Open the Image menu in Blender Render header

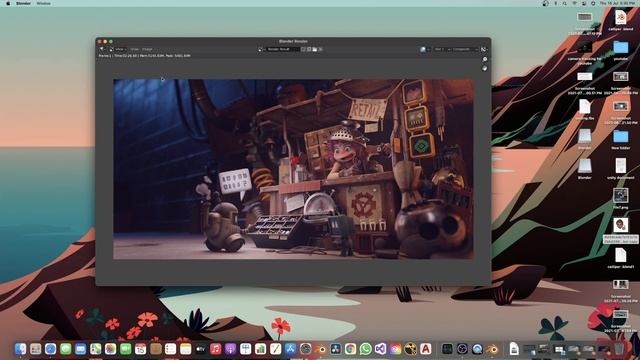147,49
